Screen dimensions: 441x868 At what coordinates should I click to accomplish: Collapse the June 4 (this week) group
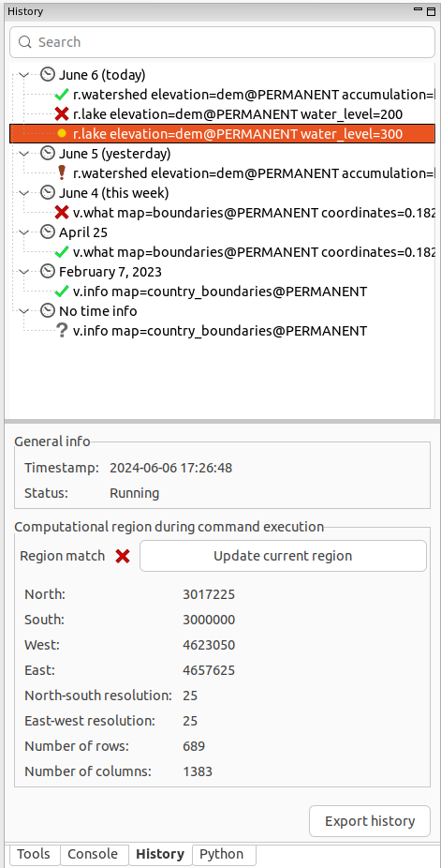coord(23,193)
